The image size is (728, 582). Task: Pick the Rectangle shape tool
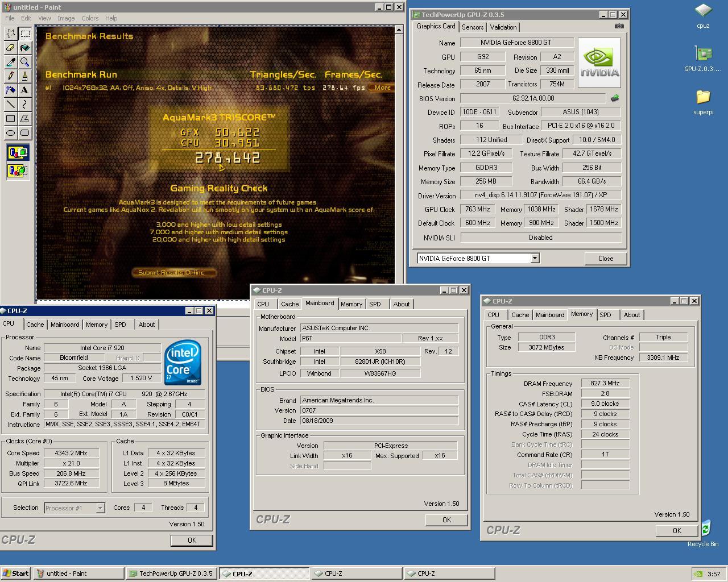pyautogui.click(x=10, y=118)
